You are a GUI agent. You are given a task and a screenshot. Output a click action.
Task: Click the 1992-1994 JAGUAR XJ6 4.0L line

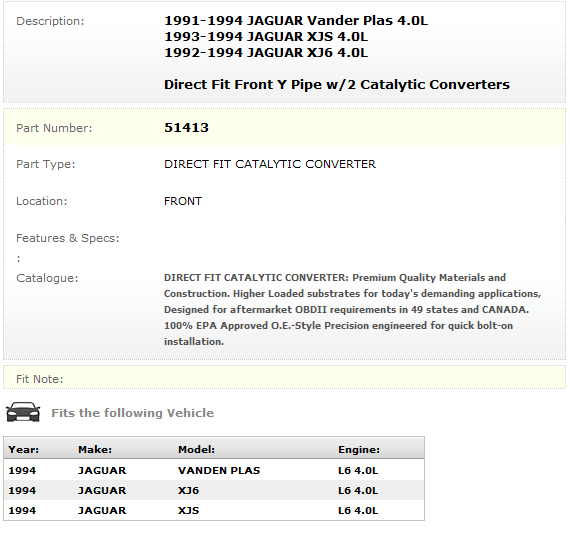tap(266, 52)
